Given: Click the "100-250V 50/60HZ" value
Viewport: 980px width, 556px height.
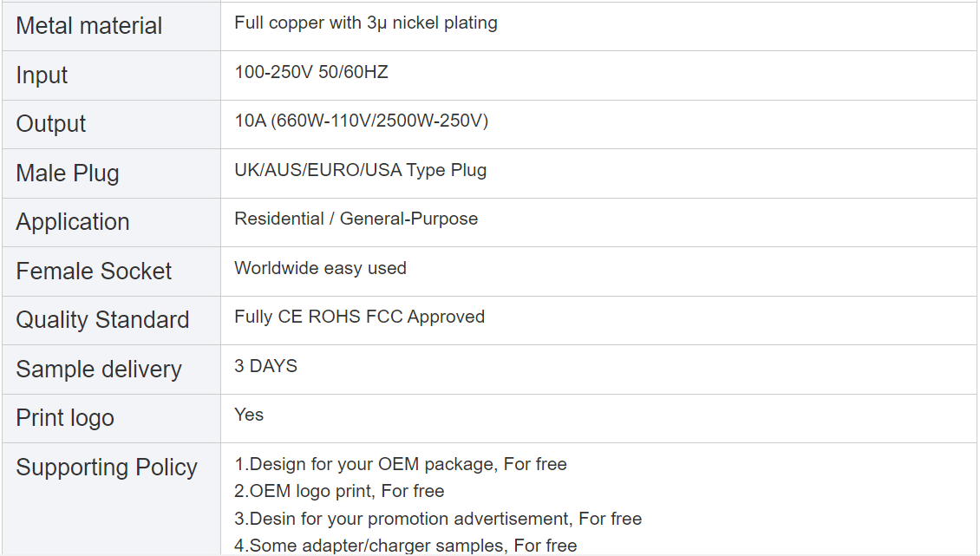Looking at the screenshot, I should [311, 72].
